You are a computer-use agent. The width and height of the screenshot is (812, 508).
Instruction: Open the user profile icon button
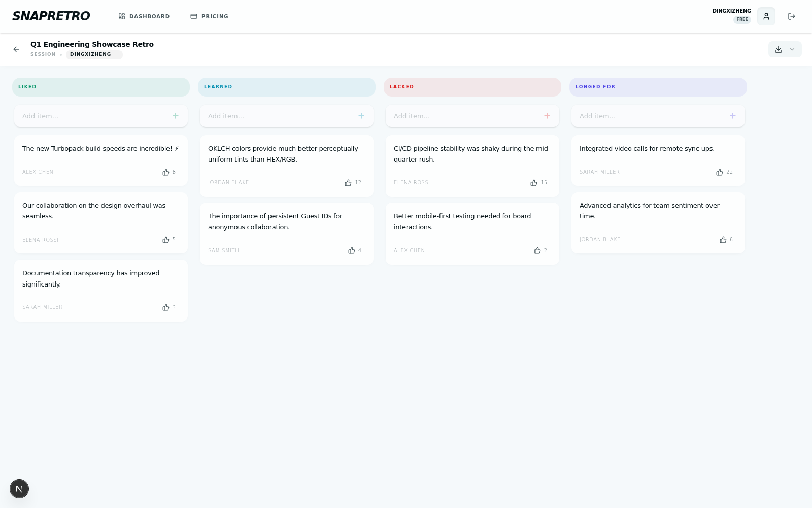point(766,16)
